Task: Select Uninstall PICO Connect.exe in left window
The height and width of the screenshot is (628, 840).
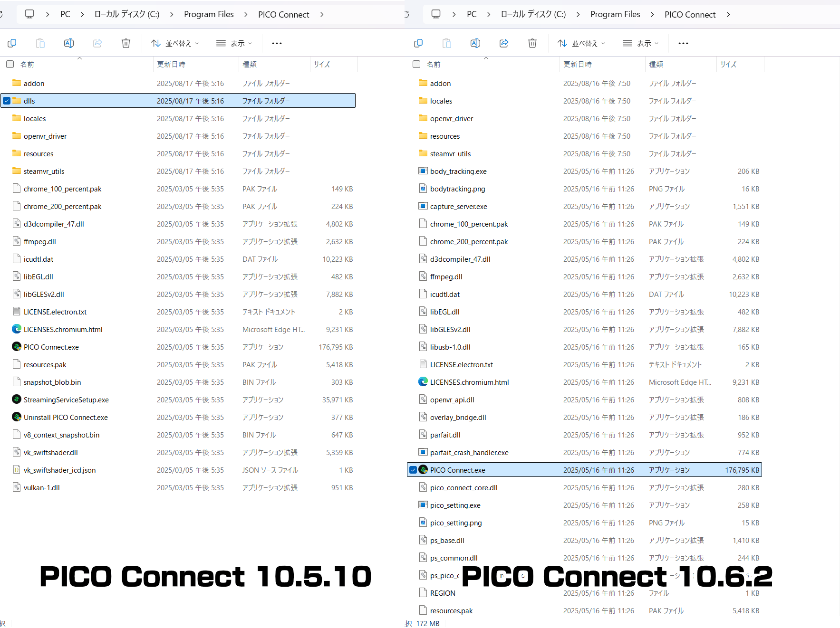Action: [66, 417]
